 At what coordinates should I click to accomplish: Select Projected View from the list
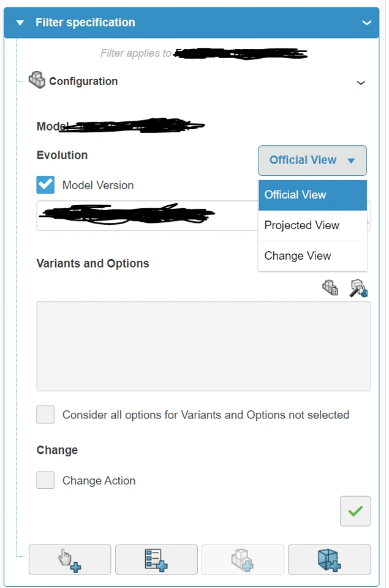(302, 225)
